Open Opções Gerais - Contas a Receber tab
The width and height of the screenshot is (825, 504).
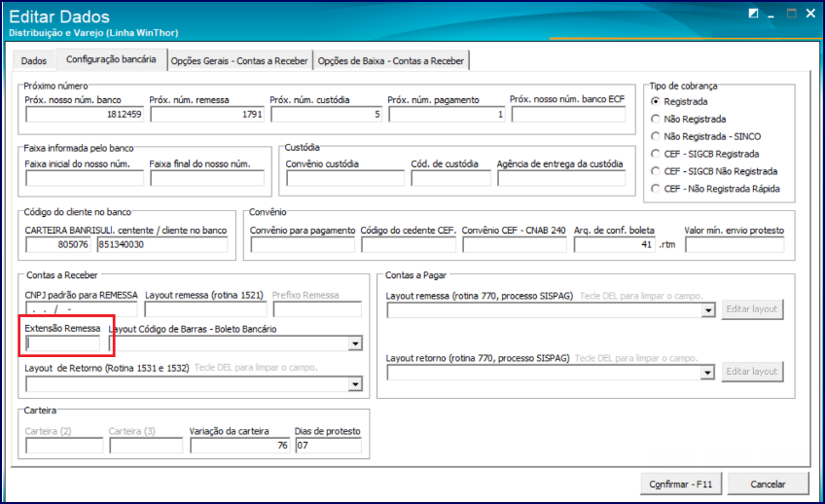pos(239,60)
